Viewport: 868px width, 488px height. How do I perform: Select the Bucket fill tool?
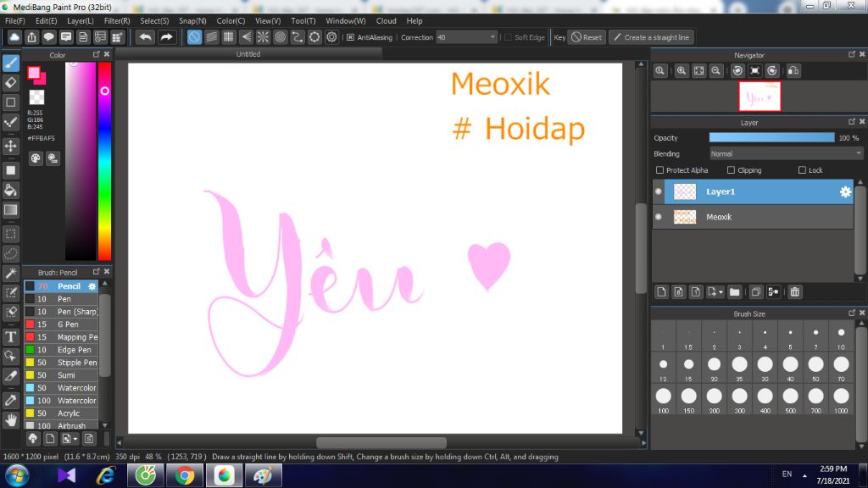(x=10, y=191)
